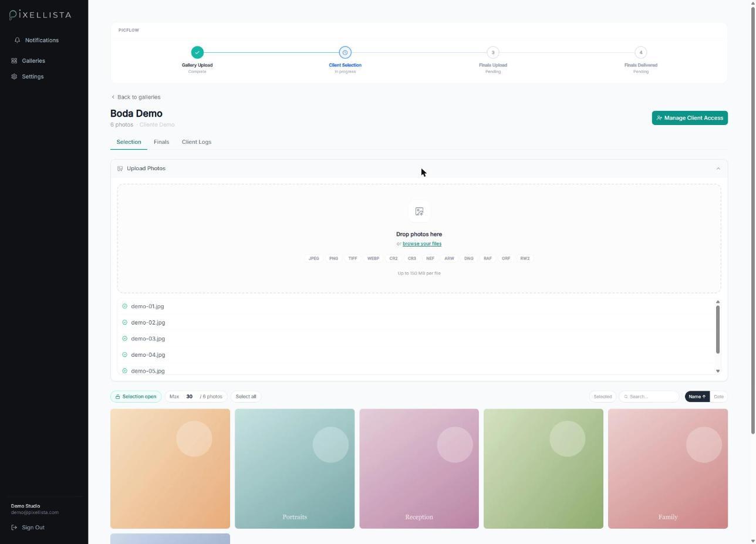756x544 pixels.
Task: Toggle the Selection open lock pill
Action: point(136,397)
